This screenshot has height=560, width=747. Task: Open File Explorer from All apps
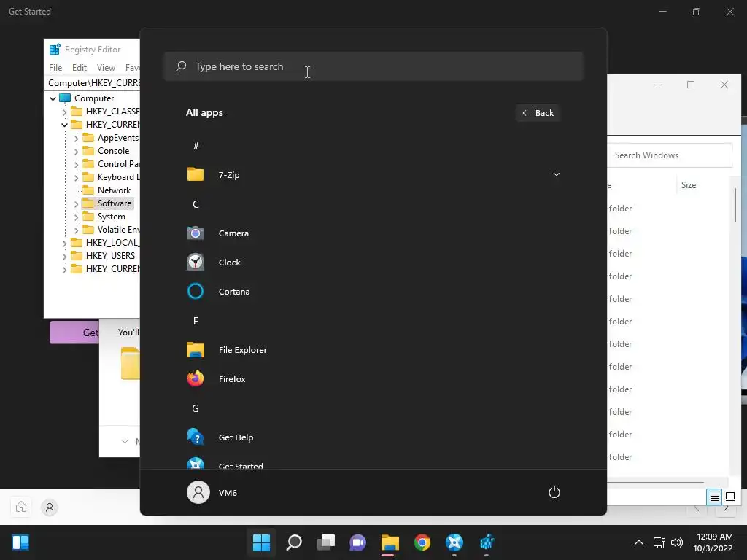tap(373, 350)
